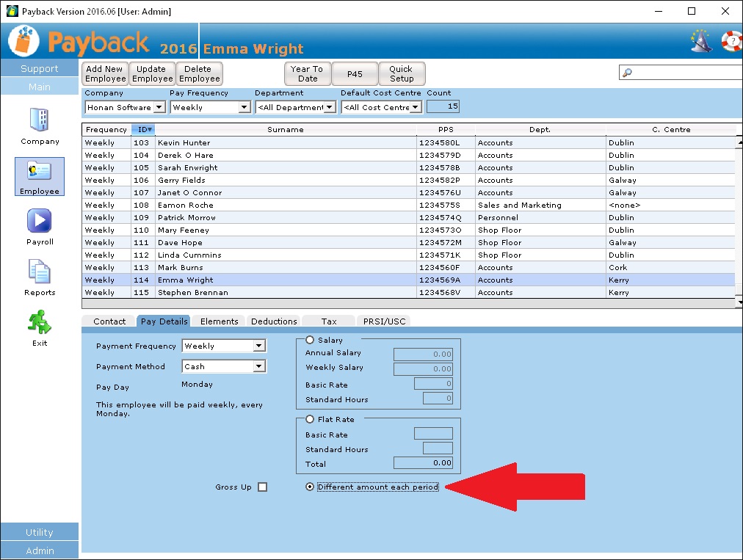Select the Employee sidebar icon
The image size is (743, 560).
pos(40,172)
